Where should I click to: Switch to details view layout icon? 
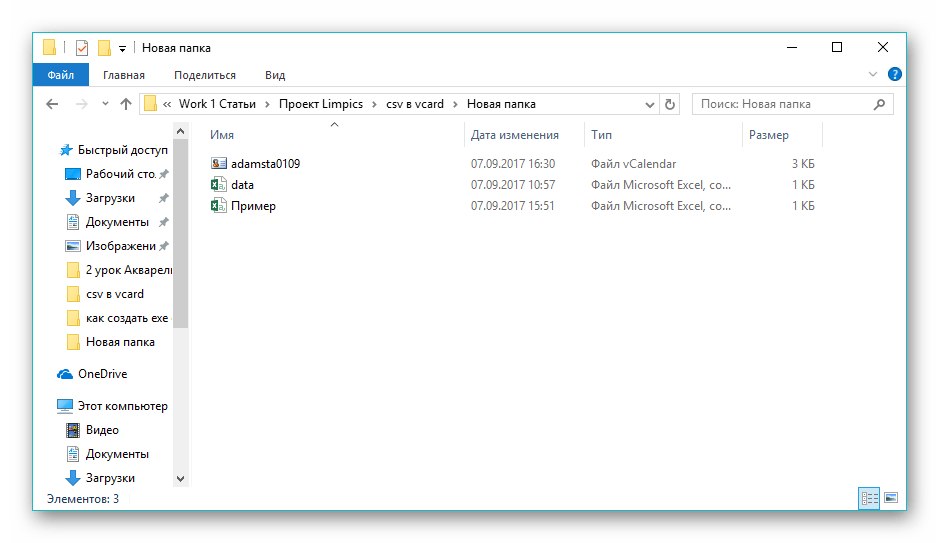click(869, 498)
